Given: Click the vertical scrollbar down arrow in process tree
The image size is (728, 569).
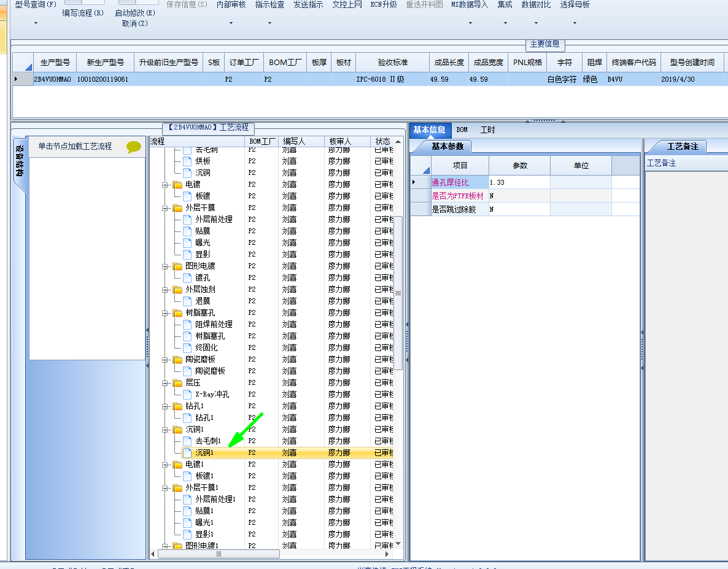Looking at the screenshot, I should [x=398, y=543].
